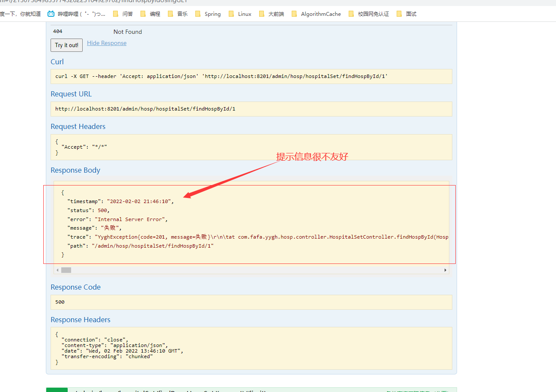Open the 问答 bookmark folder
Viewport: 556px width, 392px height.
tap(123, 14)
